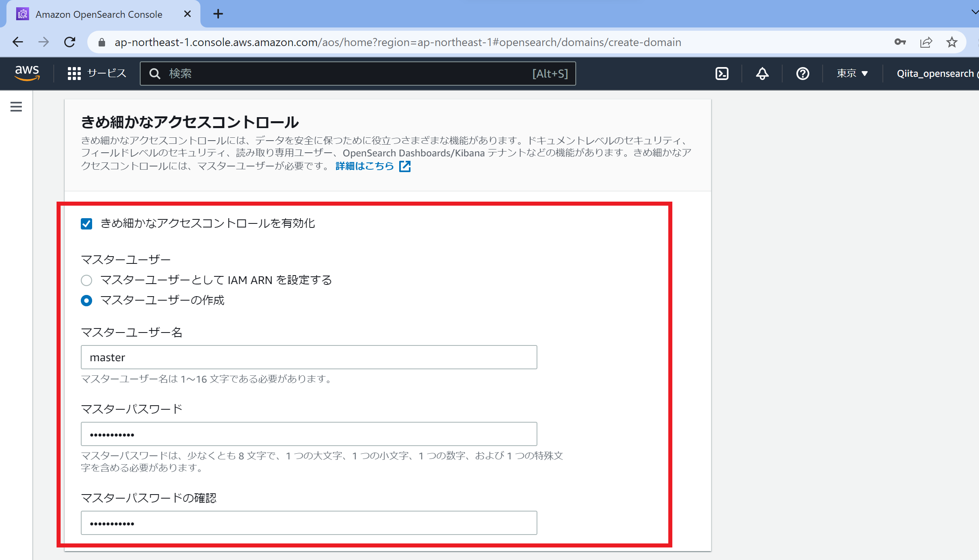Select the IAM ARN を設定する radio option
Viewport: 979px width, 560px height.
click(86, 280)
